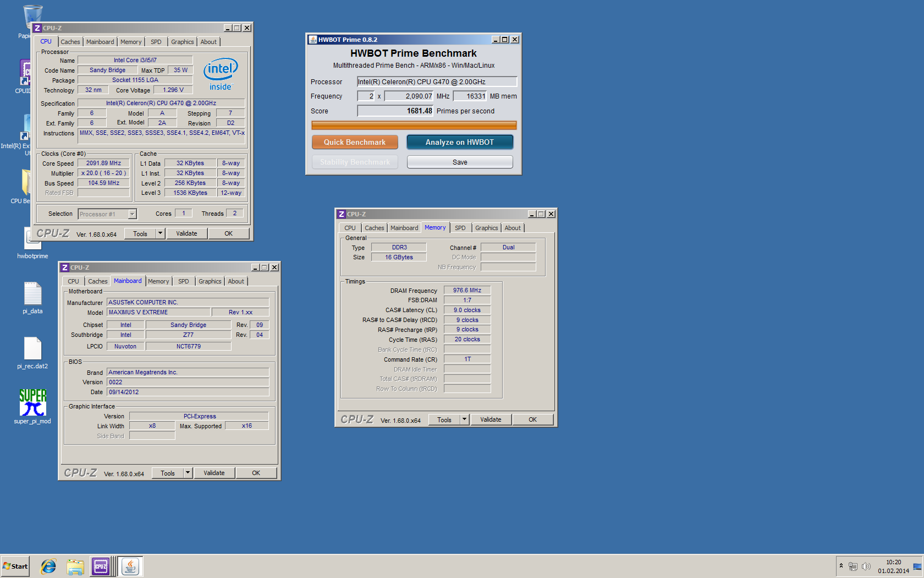Open About tab in top-left CPU-Z window
This screenshot has height=578, width=924.
pyautogui.click(x=208, y=42)
